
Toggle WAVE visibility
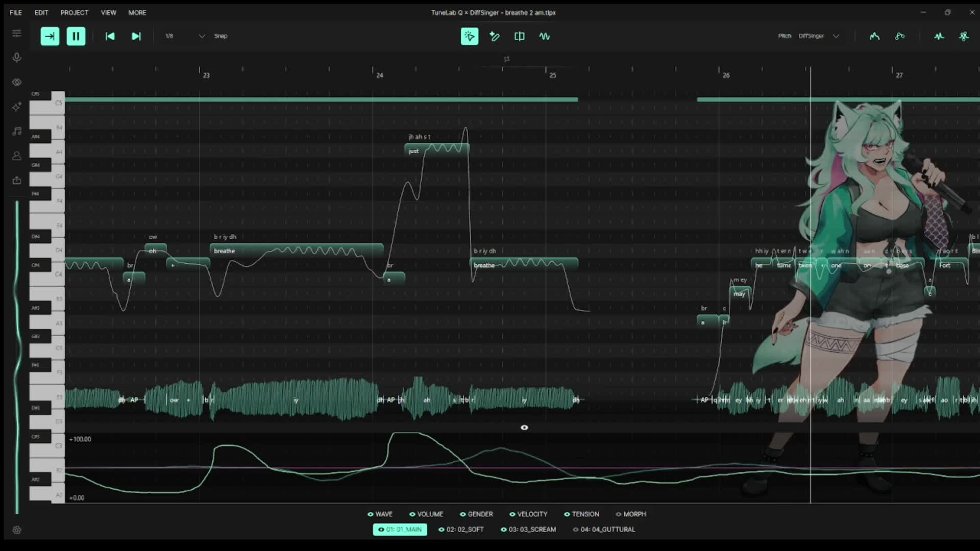[x=380, y=514]
